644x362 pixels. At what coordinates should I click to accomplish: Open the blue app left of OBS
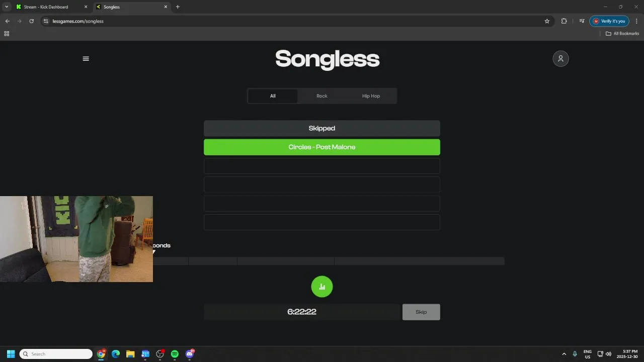145,354
